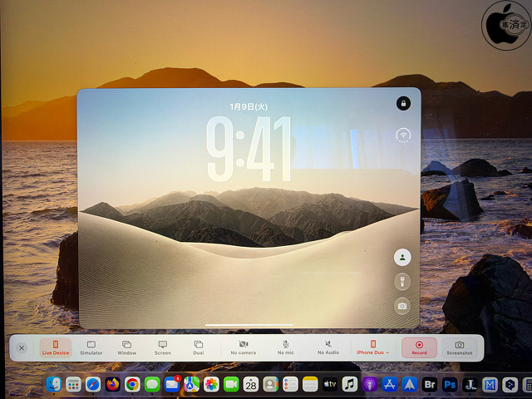The image size is (532, 399).
Task: Open the iPhone Duo device dropdown
Action: 373,347
